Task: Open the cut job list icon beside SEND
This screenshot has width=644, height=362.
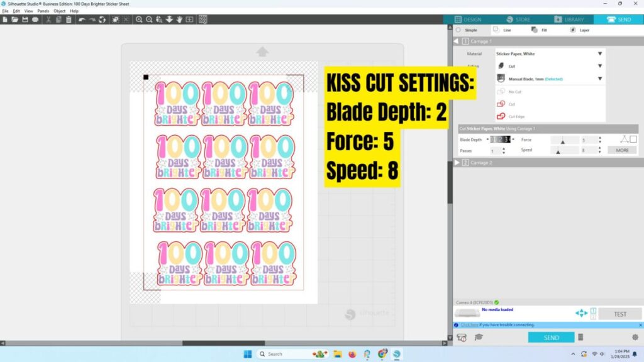Action: coord(580,337)
